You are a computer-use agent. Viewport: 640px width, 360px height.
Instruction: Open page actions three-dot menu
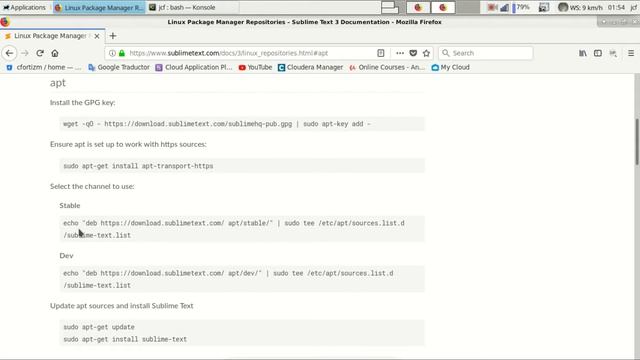[400, 53]
